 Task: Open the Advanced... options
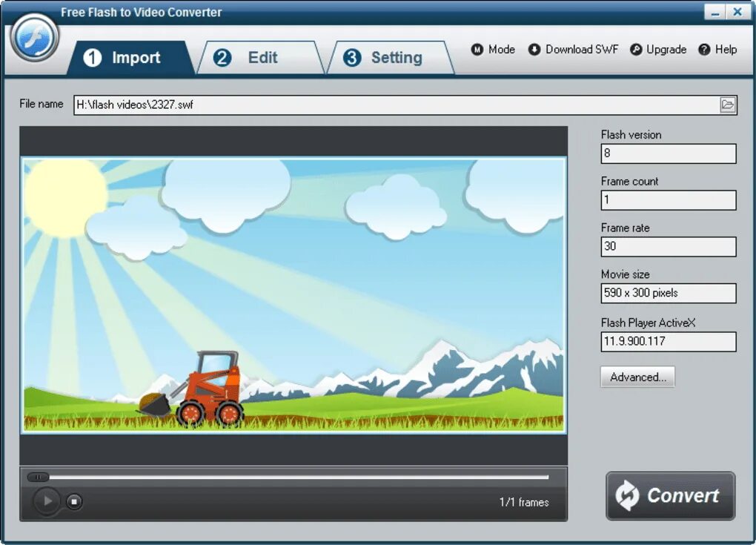pyautogui.click(x=637, y=377)
